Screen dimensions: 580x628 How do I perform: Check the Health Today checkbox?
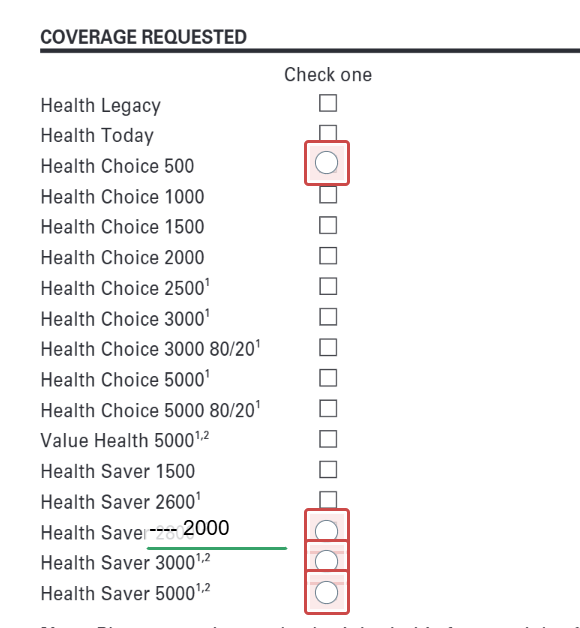tap(328, 133)
